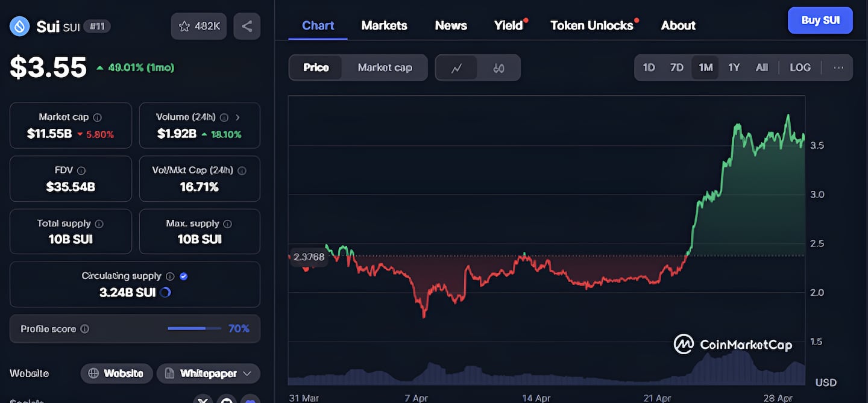Set chart range to 1Y
The width and height of the screenshot is (868, 403).
[734, 67]
